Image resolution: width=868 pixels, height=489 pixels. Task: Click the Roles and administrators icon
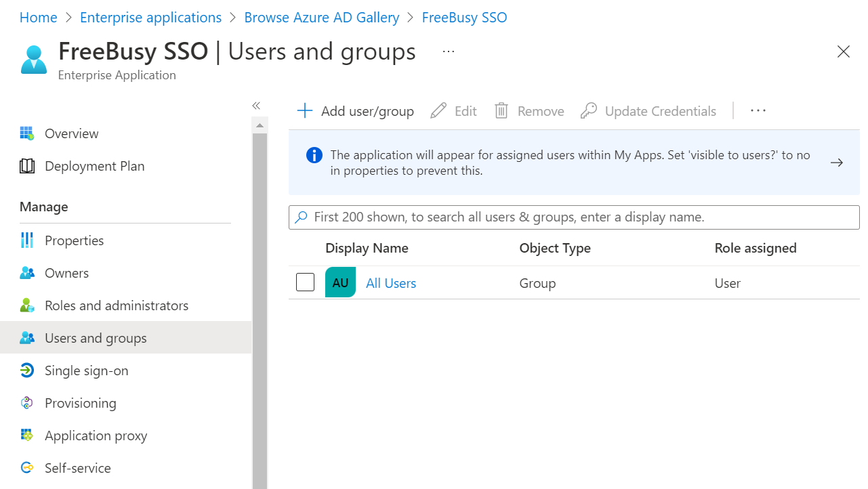tap(27, 305)
